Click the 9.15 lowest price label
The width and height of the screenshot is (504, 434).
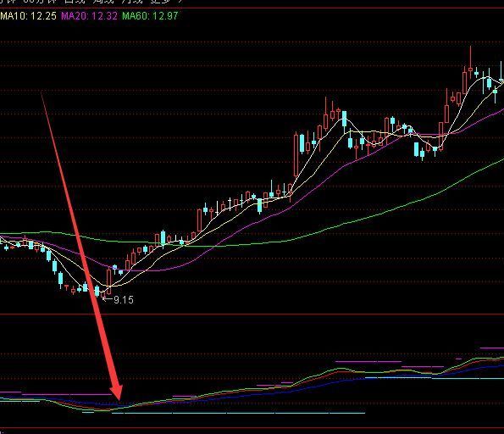[x=124, y=300]
